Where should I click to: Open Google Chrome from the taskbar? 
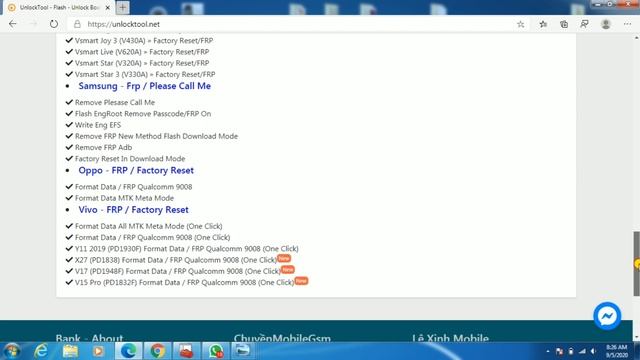[157, 351]
